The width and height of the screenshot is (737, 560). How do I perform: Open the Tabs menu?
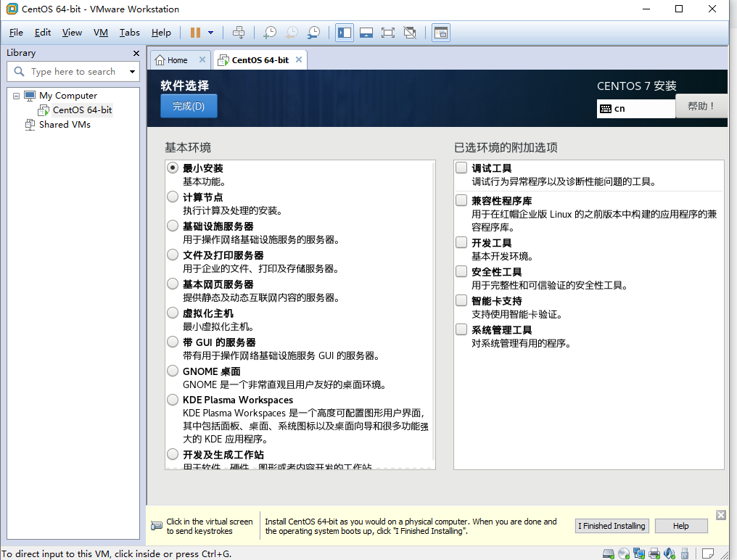click(129, 33)
